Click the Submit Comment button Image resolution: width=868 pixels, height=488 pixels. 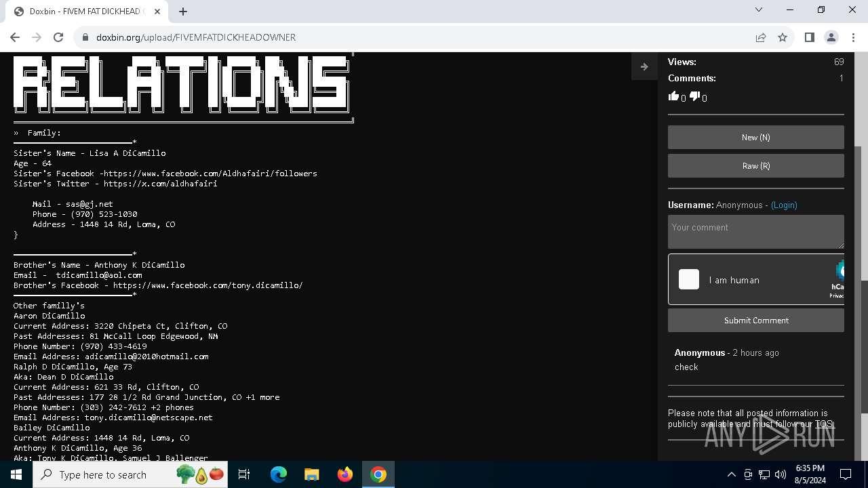click(x=755, y=320)
